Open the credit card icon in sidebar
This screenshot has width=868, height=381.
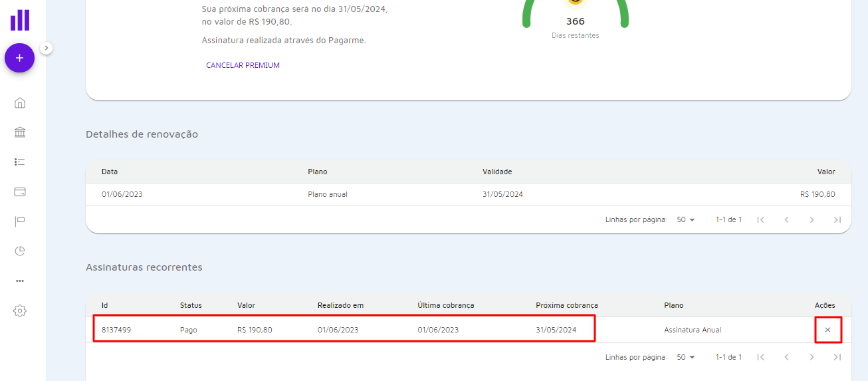pyautogui.click(x=20, y=191)
